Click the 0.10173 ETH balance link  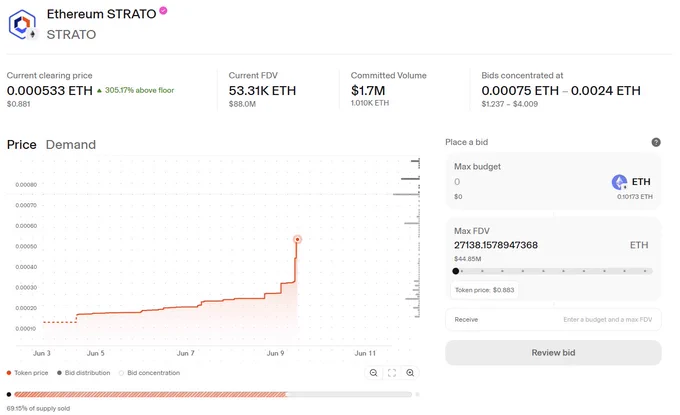(634, 197)
